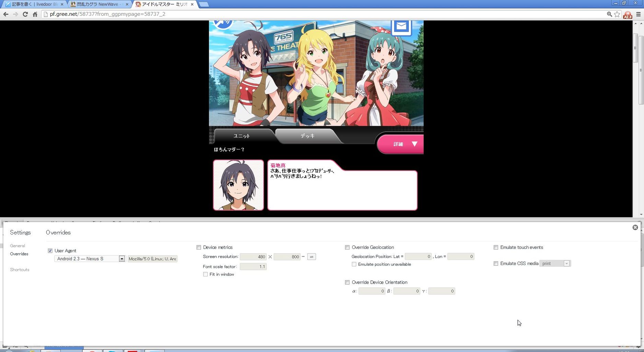Enable Override Geolocation

tap(347, 247)
